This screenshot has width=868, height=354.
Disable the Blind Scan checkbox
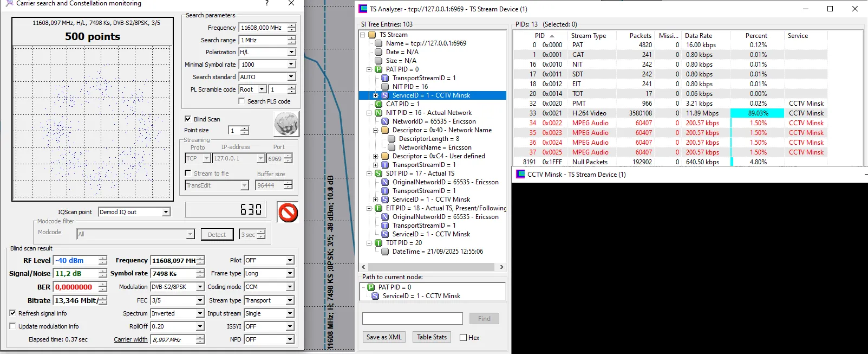pyautogui.click(x=188, y=119)
